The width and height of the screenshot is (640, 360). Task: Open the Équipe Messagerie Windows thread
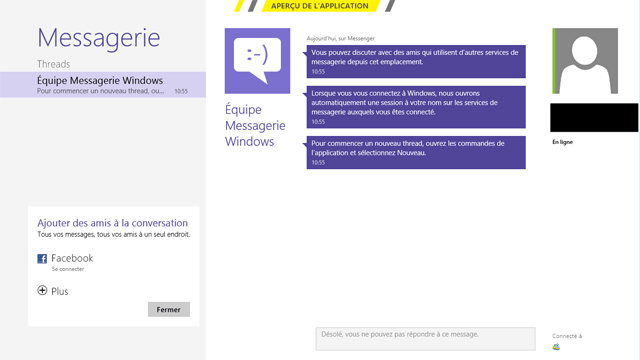103,84
